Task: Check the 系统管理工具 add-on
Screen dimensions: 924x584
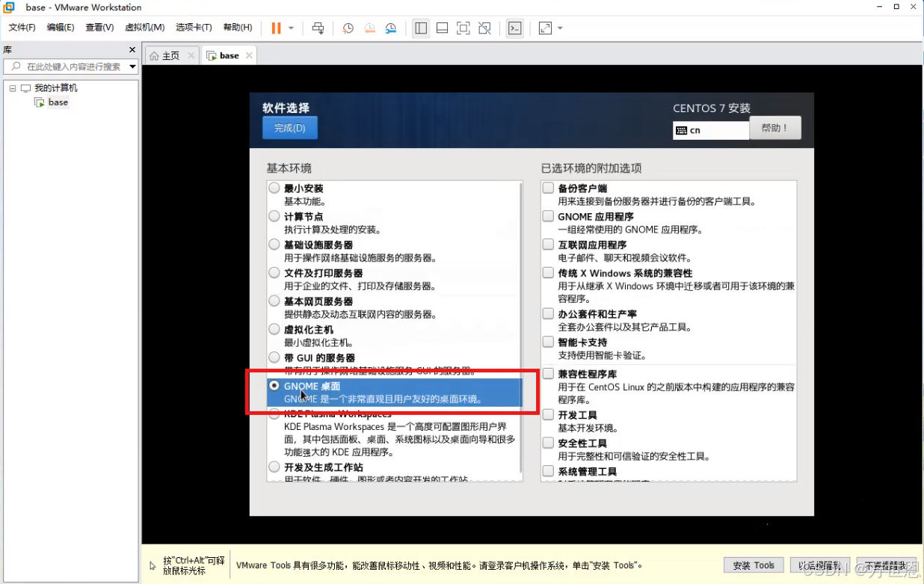Action: point(549,471)
